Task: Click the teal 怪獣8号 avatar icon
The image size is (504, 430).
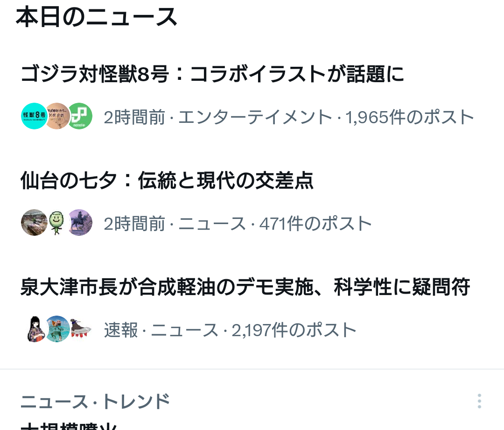Action: [34, 116]
